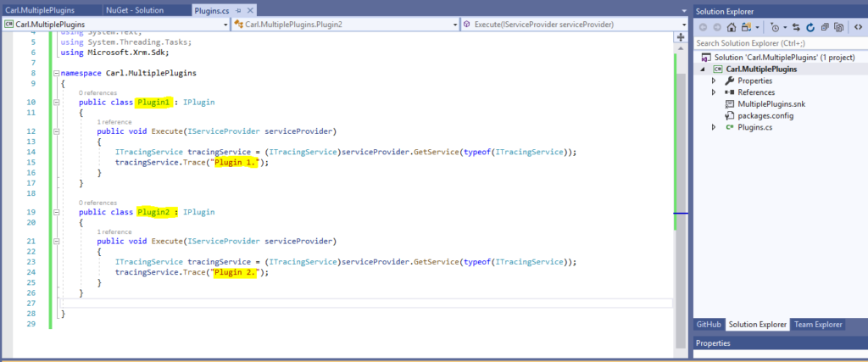The height and width of the screenshot is (362, 868).
Task: Collapse the Plugin2 class outline
Action: [56, 213]
